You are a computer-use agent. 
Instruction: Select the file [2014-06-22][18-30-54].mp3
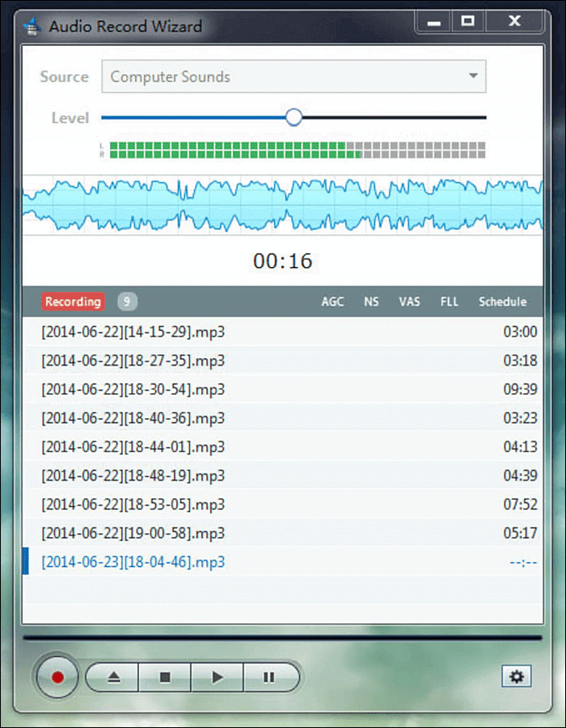[x=133, y=389]
